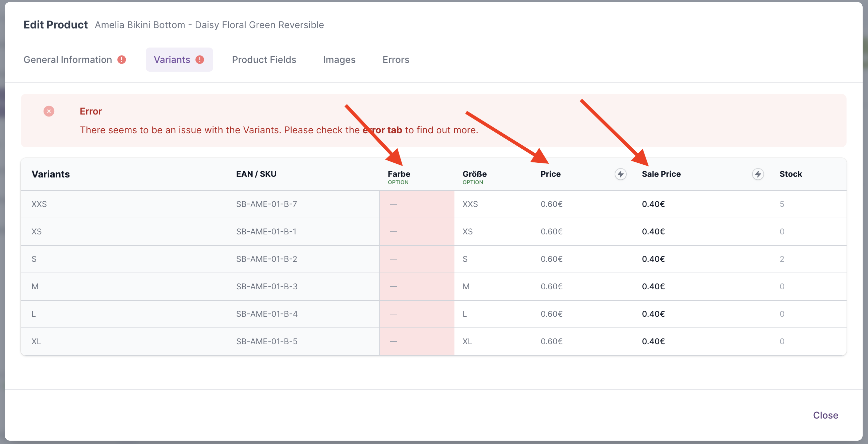Select the Variants tab

(x=179, y=60)
